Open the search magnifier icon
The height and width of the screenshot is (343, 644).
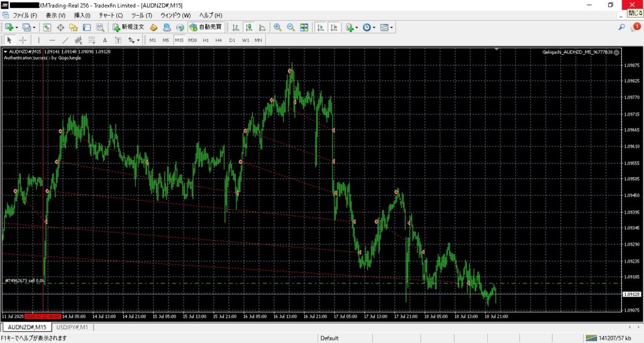pos(621,27)
